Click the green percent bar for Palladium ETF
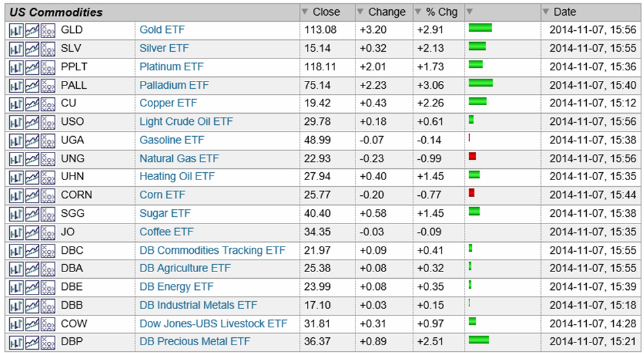Viewport: 644px width, 353px height. click(x=480, y=83)
